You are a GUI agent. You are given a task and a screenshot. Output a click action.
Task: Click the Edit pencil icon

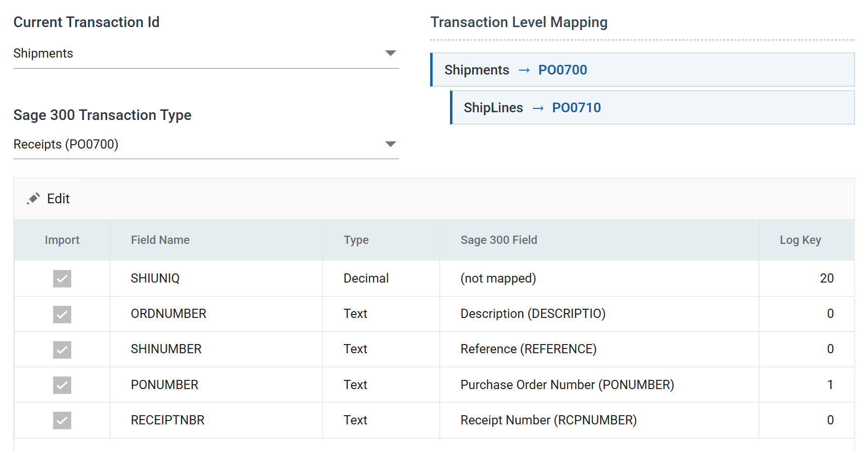[x=33, y=199]
